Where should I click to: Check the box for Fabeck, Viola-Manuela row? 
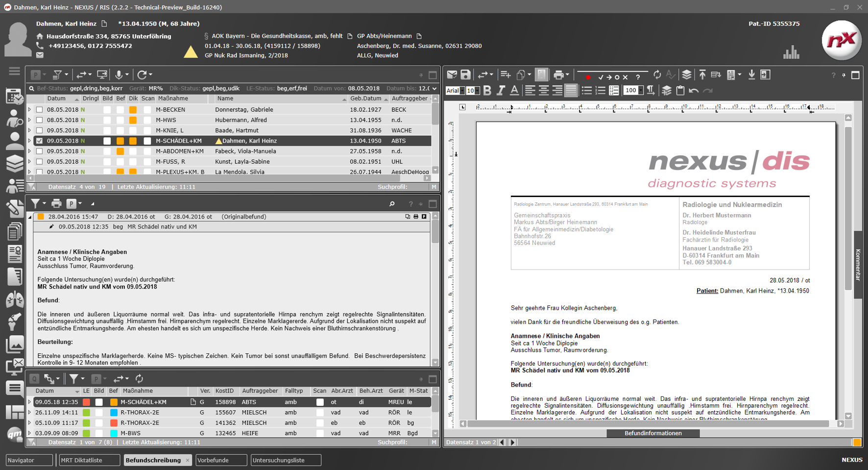pos(40,151)
